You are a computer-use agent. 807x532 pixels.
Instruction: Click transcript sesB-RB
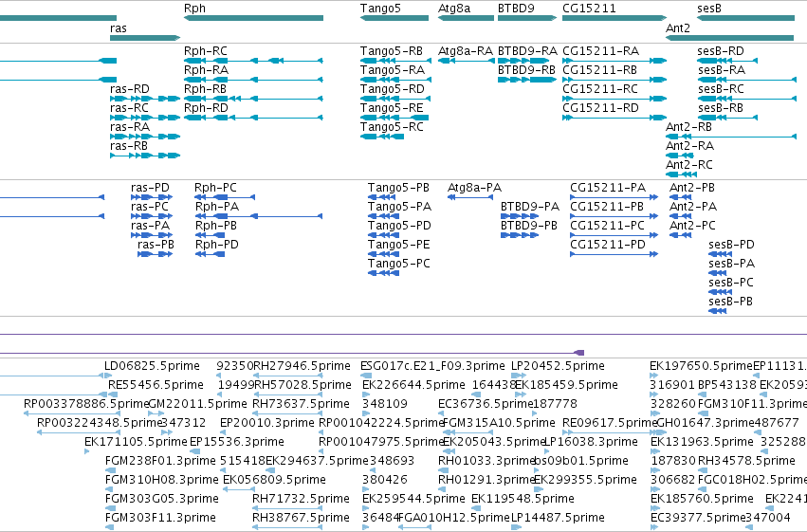[720, 108]
